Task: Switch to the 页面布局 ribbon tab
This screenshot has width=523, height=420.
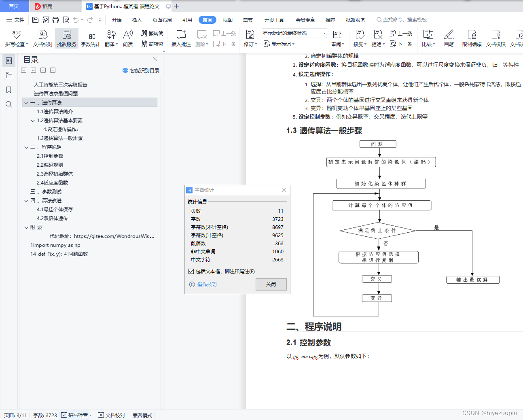Action: pyautogui.click(x=162, y=19)
